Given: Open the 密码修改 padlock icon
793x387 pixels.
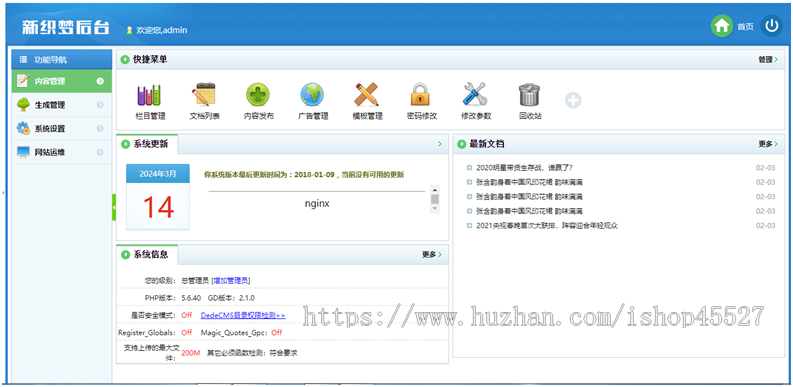Looking at the screenshot, I should pyautogui.click(x=420, y=95).
